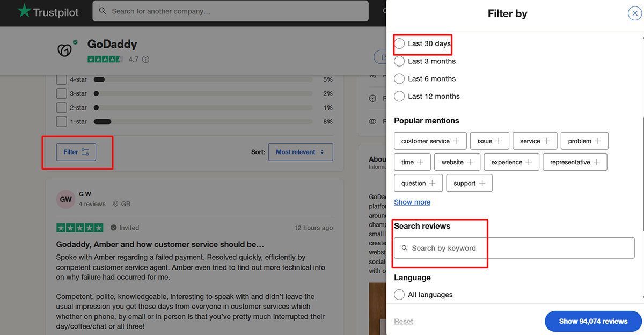The height and width of the screenshot is (335, 644).
Task: Click the Trustpilot logo
Action: [48, 11]
